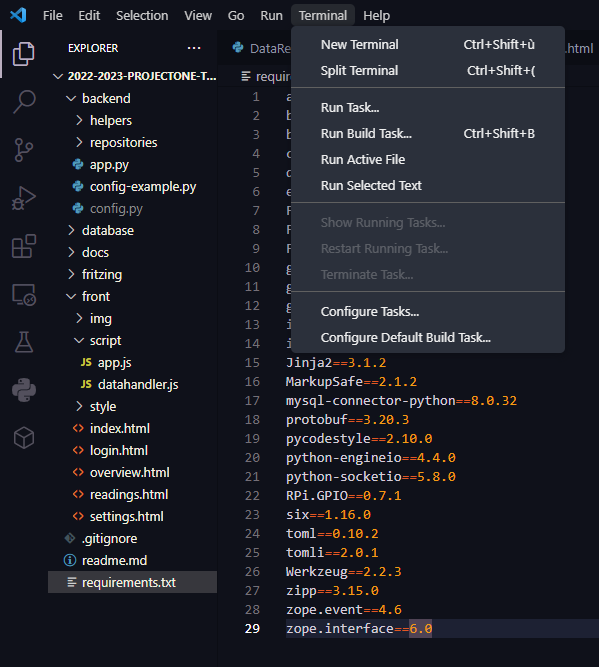Open the Search view in activity bar
Screen dimensions: 599x667
coord(24,102)
